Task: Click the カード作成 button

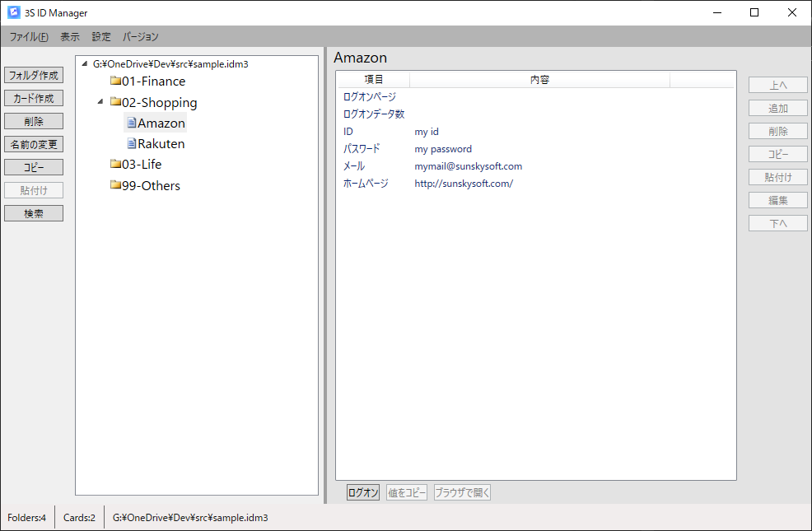Action: click(34, 98)
